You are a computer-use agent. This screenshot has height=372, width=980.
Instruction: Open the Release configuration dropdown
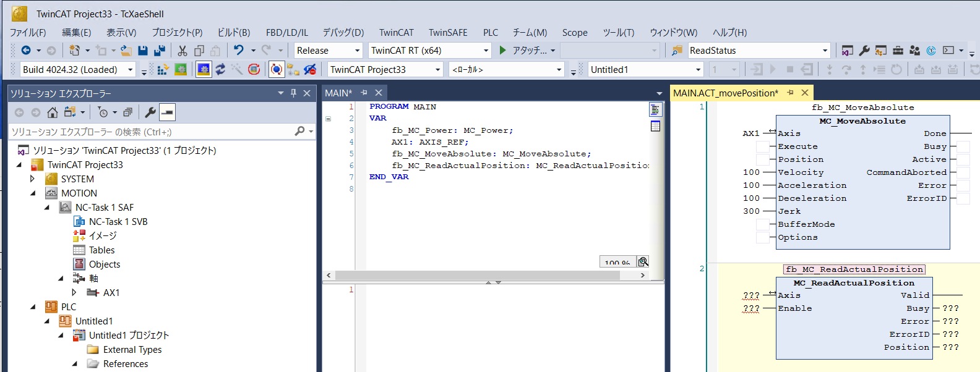tap(357, 51)
